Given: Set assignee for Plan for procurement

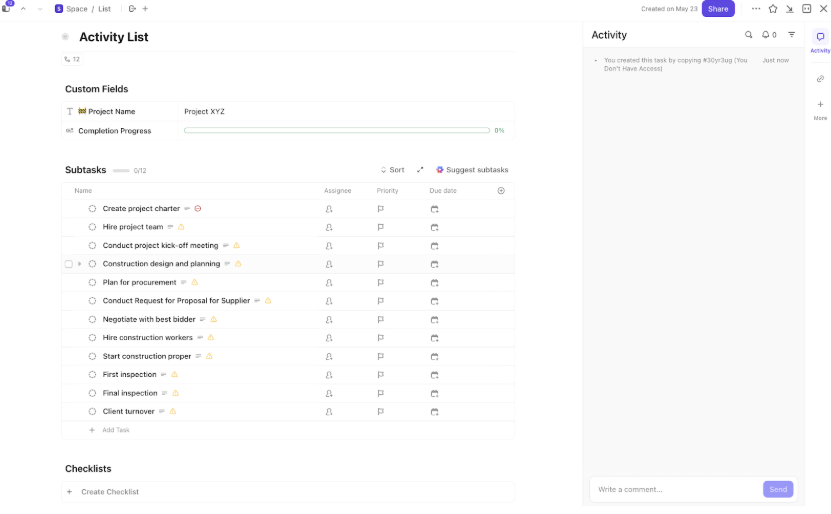Looking at the screenshot, I should click(x=329, y=283).
